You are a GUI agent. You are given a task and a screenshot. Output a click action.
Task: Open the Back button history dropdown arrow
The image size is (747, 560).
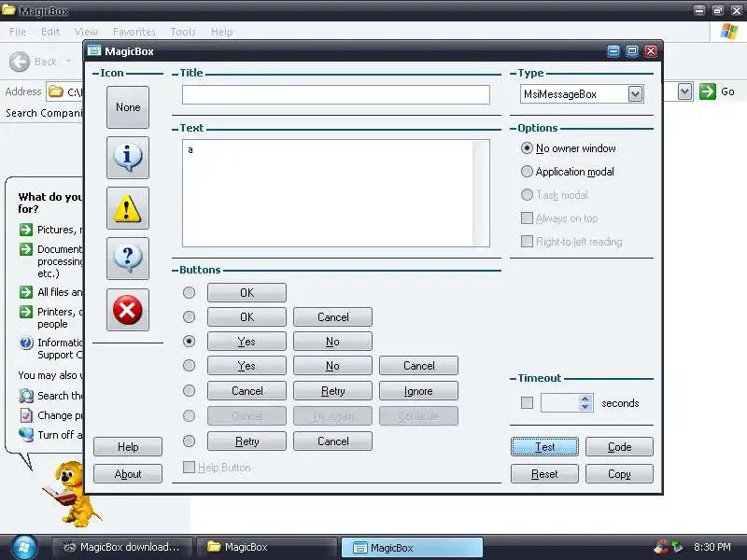pyautogui.click(x=68, y=62)
